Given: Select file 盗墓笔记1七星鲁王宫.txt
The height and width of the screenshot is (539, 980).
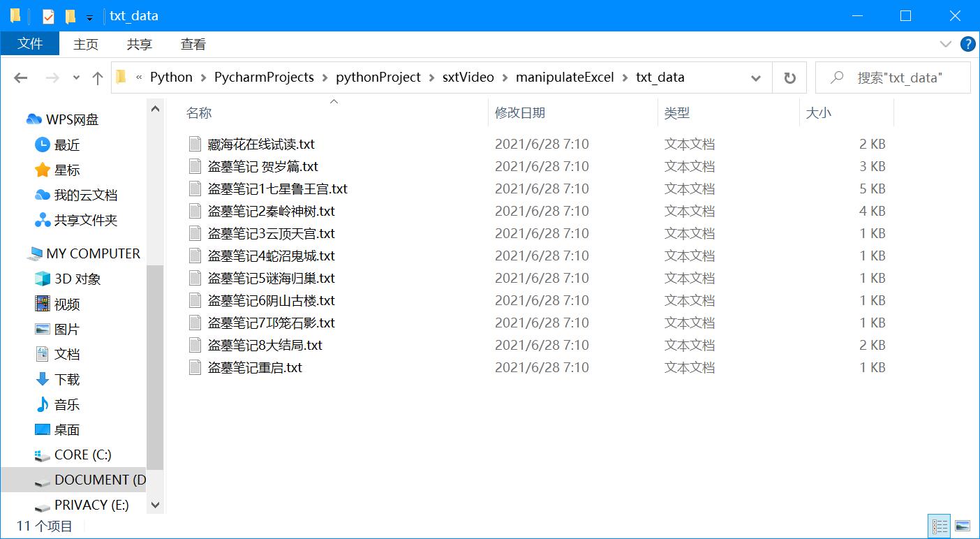Looking at the screenshot, I should click(277, 189).
